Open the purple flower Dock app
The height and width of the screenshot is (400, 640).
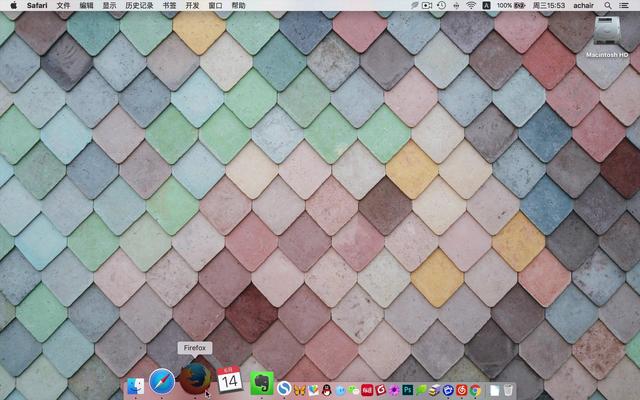tap(394, 390)
